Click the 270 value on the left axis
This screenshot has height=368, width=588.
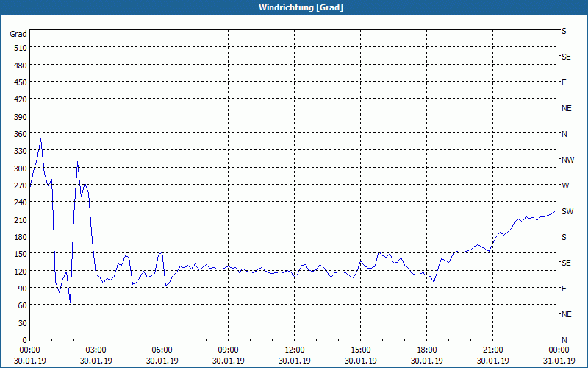[21, 186]
